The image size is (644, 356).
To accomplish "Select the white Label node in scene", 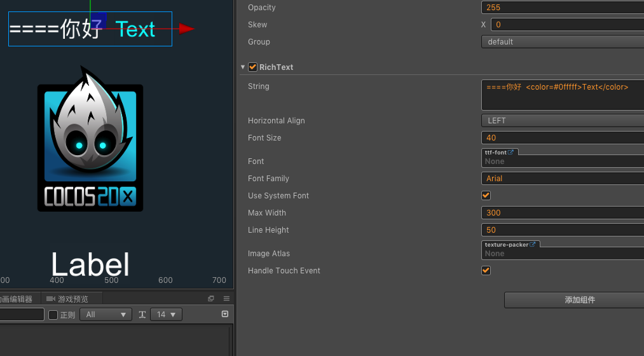I will tap(90, 264).
